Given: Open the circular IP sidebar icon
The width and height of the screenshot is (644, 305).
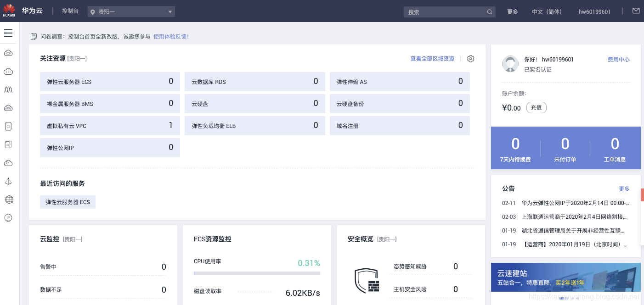Looking at the screenshot, I should point(8,218).
